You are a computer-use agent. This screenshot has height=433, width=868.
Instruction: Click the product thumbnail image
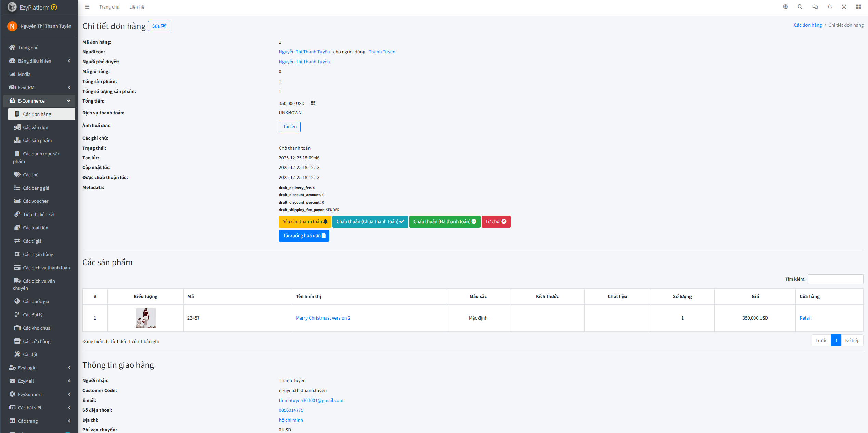(x=145, y=318)
